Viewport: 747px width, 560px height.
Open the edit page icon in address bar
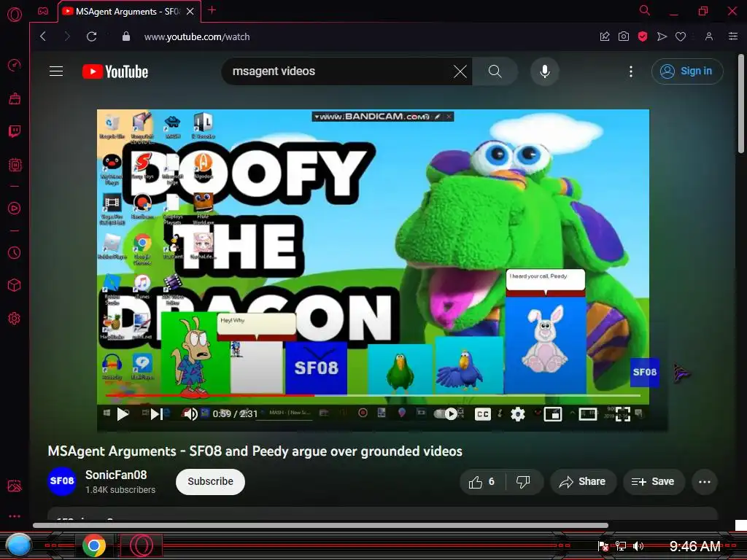click(x=605, y=36)
